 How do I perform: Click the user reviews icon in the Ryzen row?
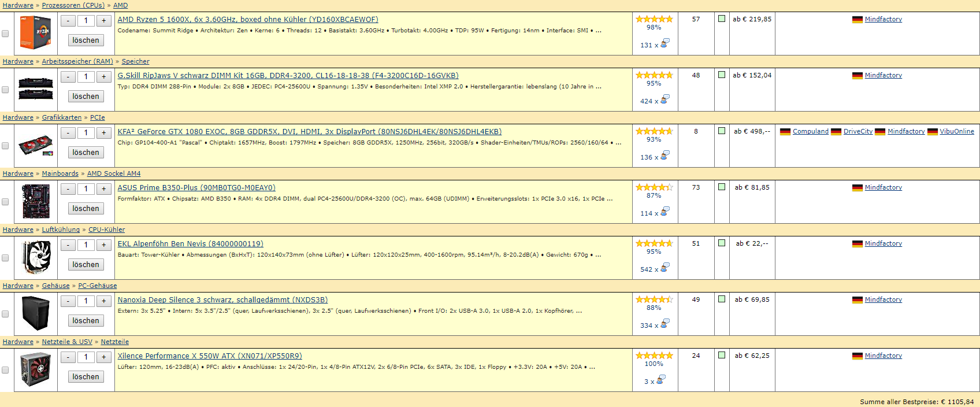coord(665,43)
